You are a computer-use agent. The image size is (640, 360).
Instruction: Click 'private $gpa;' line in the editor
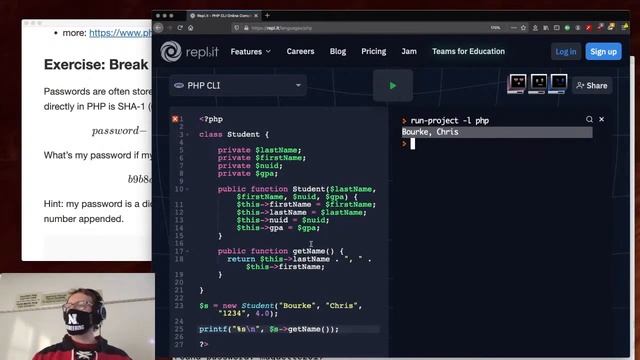click(x=247, y=173)
